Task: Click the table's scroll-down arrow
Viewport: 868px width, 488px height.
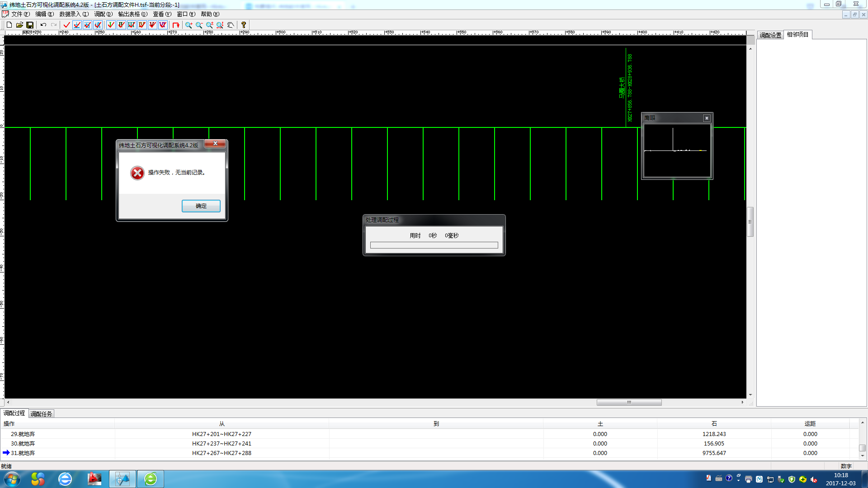Action: [x=863, y=455]
